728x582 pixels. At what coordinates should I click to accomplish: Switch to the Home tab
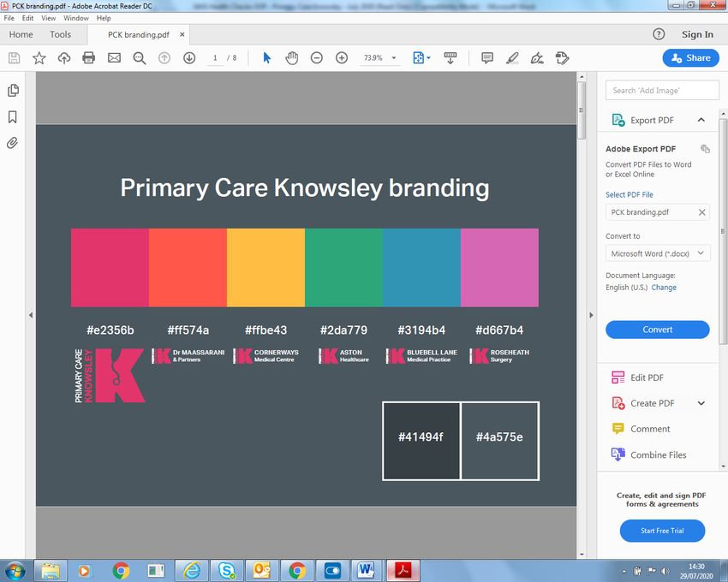pyautogui.click(x=21, y=34)
